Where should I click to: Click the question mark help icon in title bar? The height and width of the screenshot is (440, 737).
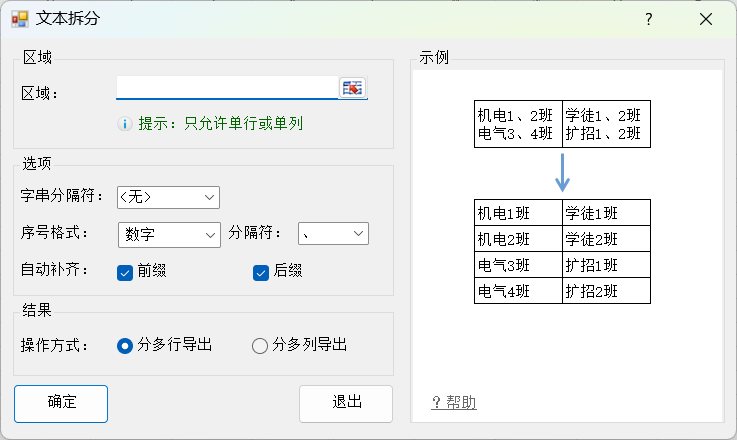649,19
